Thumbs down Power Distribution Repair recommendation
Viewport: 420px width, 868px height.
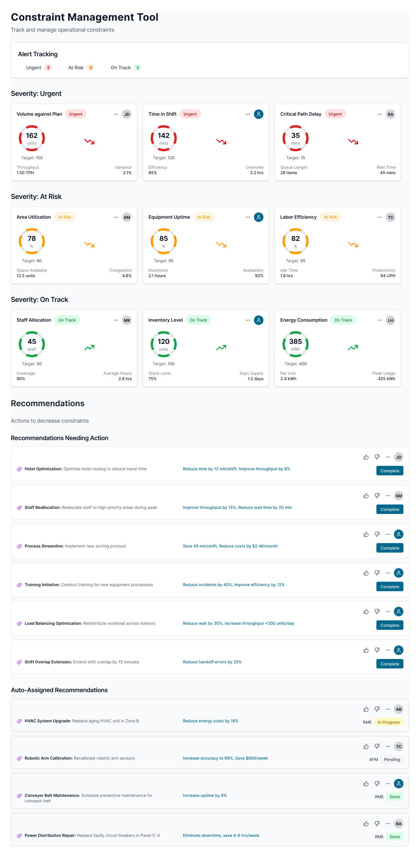(377, 824)
